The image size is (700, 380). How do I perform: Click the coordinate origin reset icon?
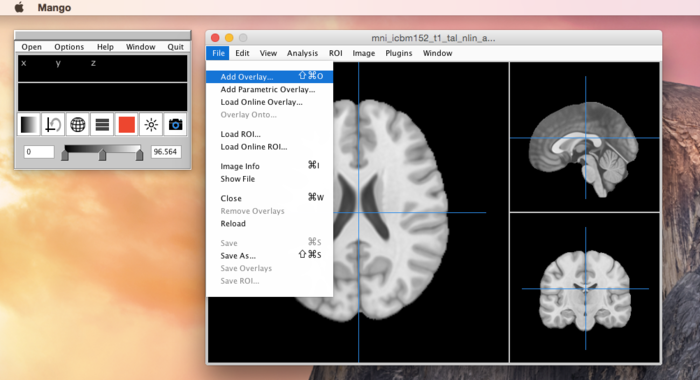[53, 125]
